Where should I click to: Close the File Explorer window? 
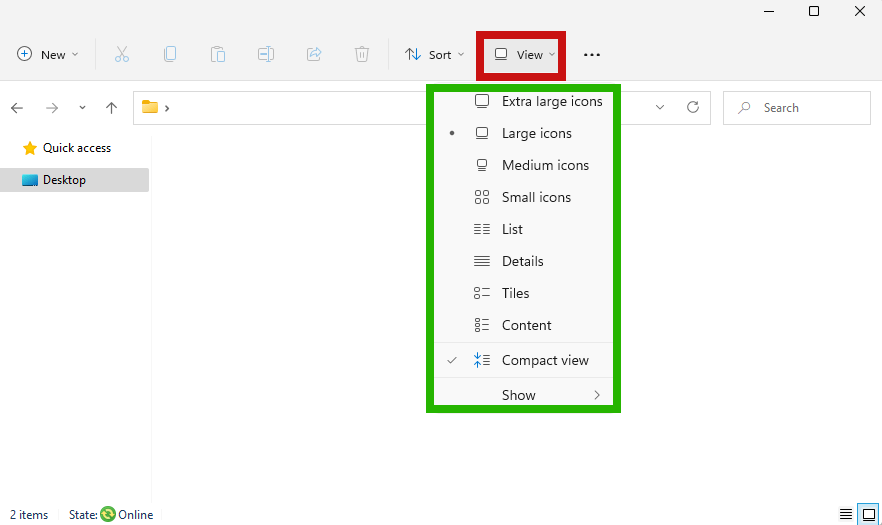coord(860,11)
